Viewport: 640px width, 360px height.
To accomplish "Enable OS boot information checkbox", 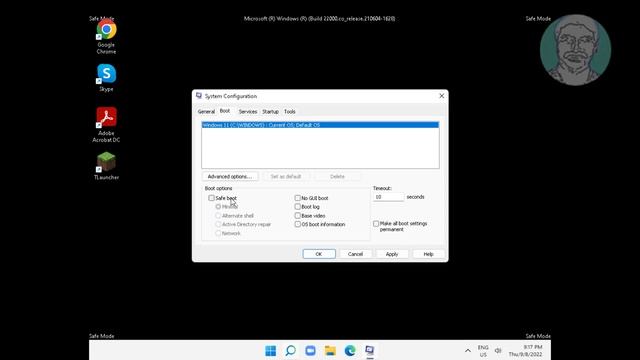I will (298, 224).
